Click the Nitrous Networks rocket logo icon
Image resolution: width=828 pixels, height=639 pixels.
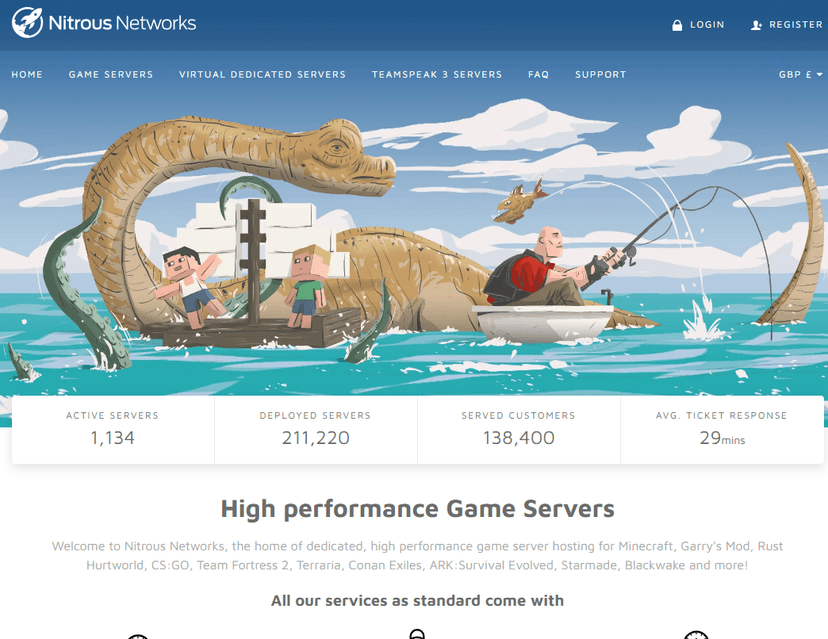point(28,23)
